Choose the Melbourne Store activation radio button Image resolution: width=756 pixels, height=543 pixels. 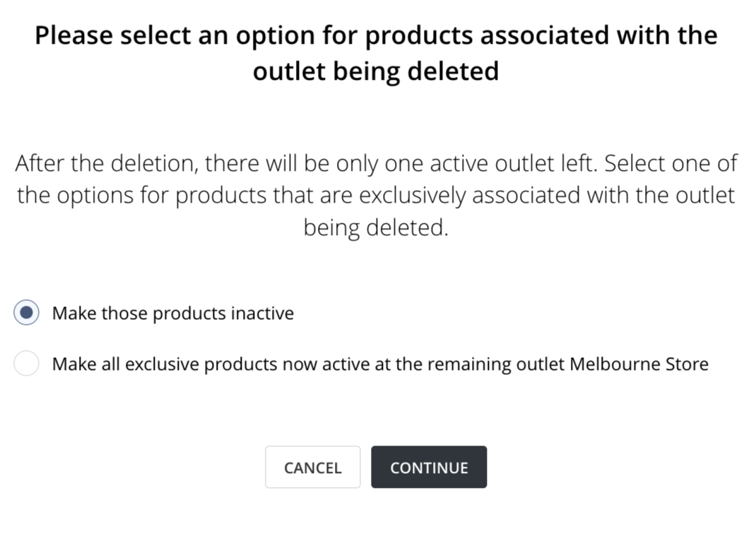(x=26, y=364)
